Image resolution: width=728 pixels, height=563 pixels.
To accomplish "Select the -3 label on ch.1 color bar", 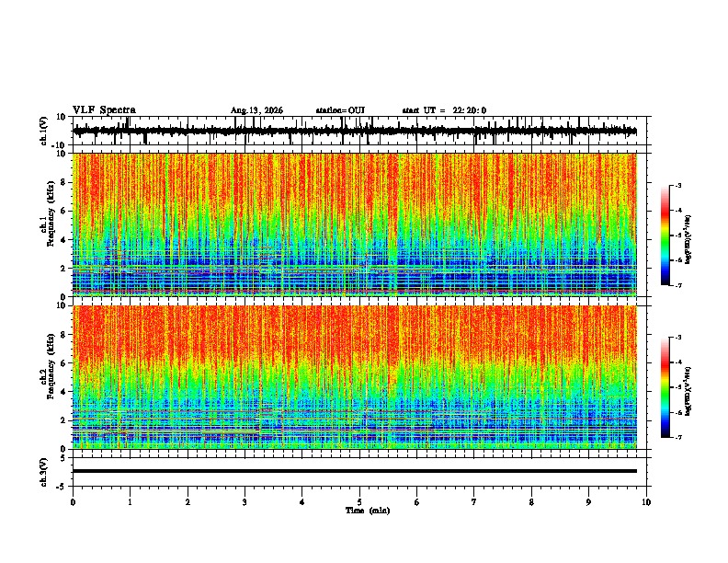I will 677,185.
